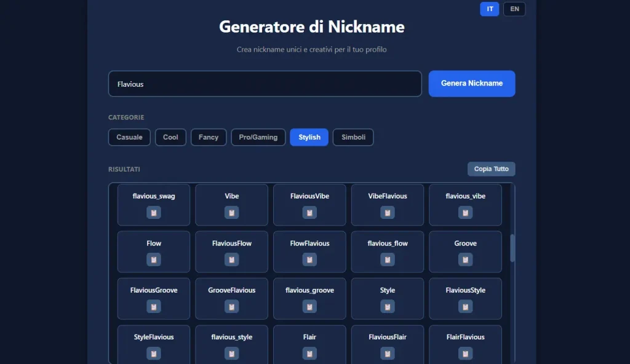The width and height of the screenshot is (630, 364).
Task: Click the FlaviousStyle nickname text
Action: [465, 290]
